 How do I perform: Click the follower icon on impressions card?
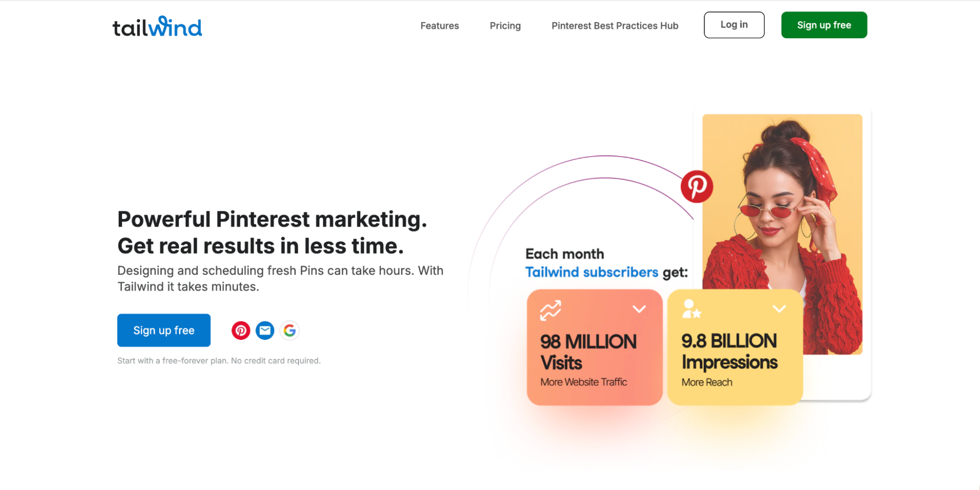pyautogui.click(x=692, y=309)
